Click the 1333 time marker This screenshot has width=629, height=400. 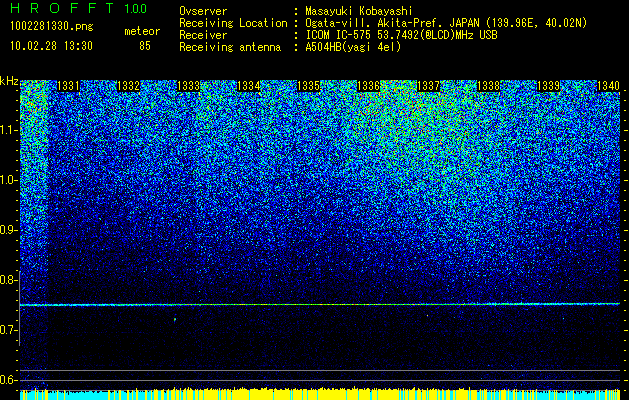pos(189,86)
